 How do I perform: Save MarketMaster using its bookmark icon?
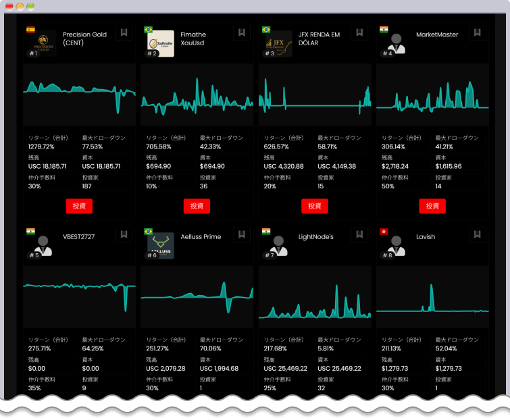[x=477, y=32]
